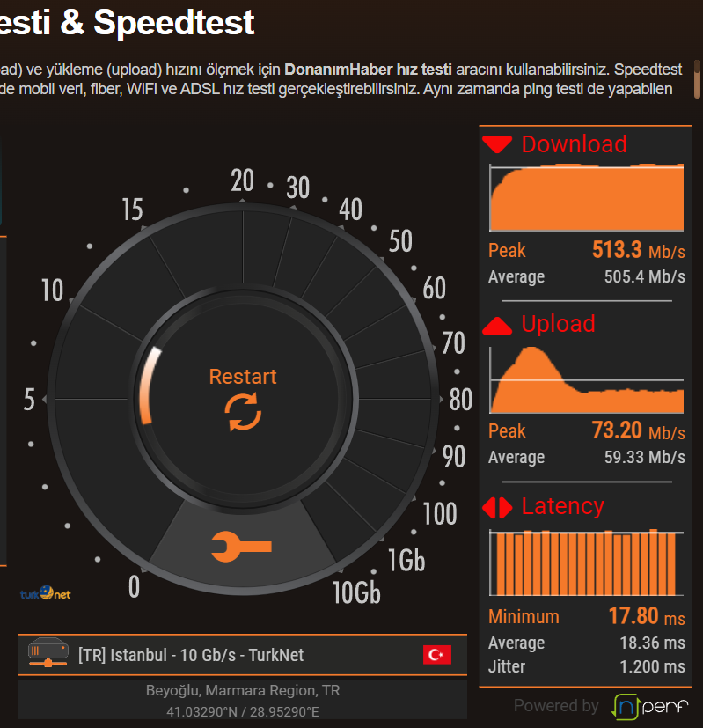The height and width of the screenshot is (728, 703).
Task: Select the Istanbul TurkNet server bar
Action: pos(242,655)
